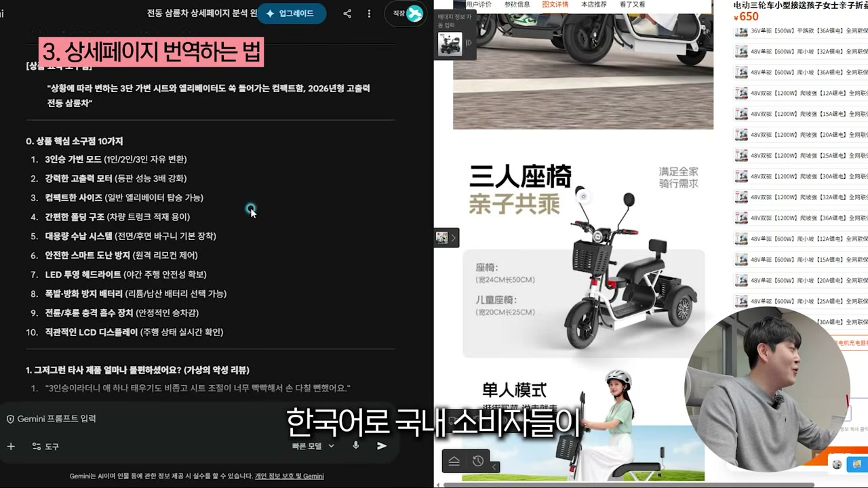Select option 48V单驱【600W】爬小坡【12A锂电】
This screenshot has width=868, height=488.
pos(801,239)
